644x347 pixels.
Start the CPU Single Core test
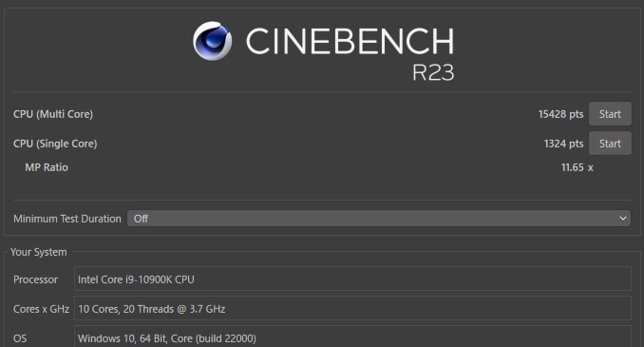610,144
